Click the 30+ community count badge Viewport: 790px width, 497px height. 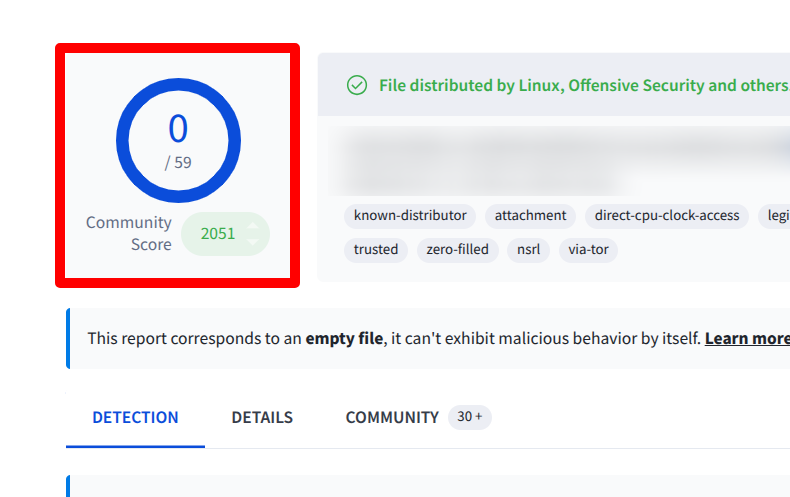tap(470, 417)
